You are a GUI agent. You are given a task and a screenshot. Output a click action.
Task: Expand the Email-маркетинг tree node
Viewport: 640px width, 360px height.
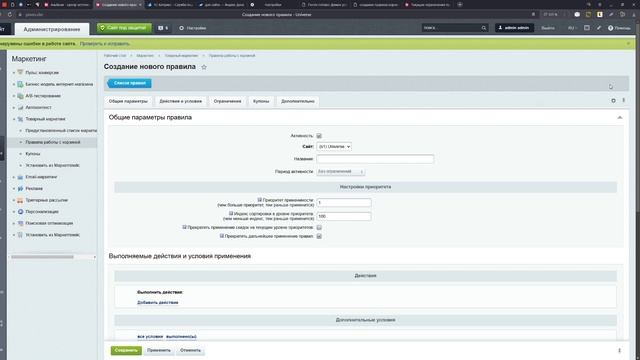click(x=14, y=177)
